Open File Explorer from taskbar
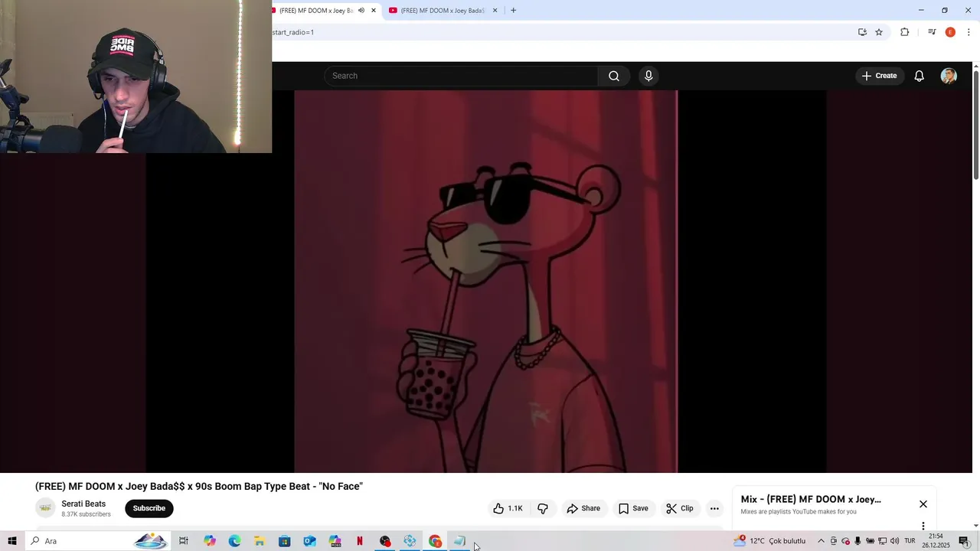Viewport: 980px width, 551px height. point(260,541)
